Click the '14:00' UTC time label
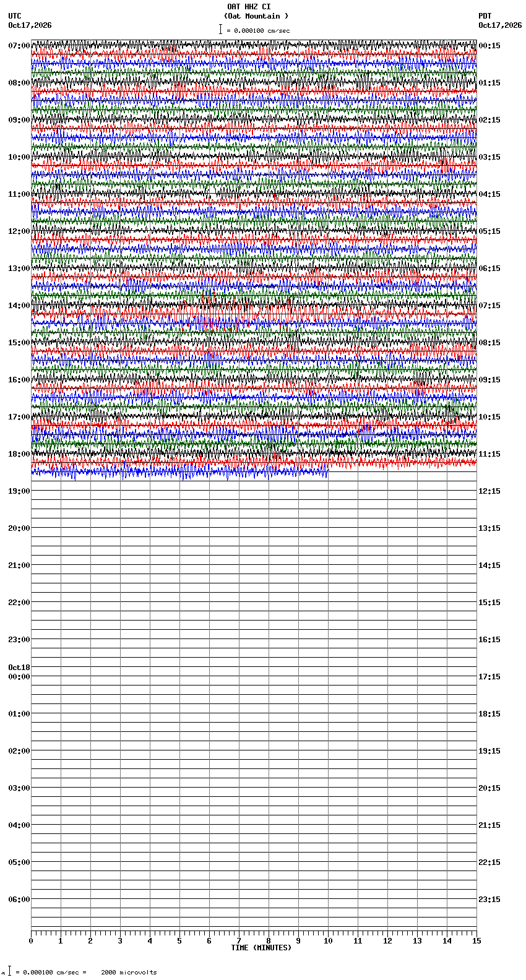The image size is (526, 980). [19, 306]
